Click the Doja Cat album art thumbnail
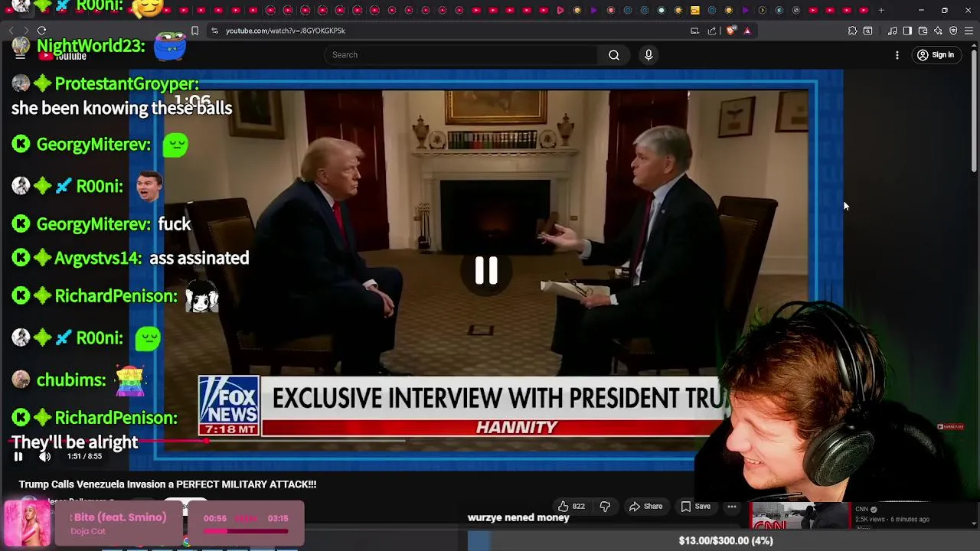This screenshot has width=980, height=551. (x=28, y=523)
